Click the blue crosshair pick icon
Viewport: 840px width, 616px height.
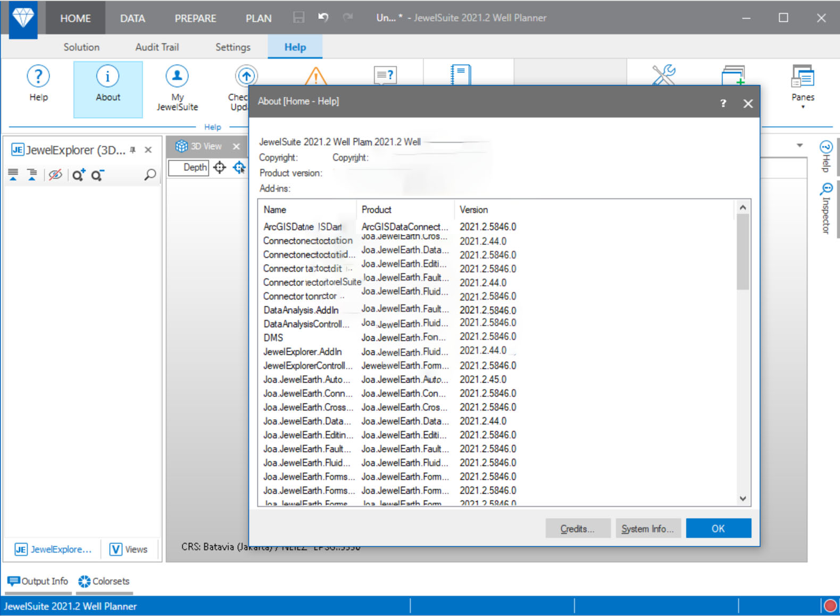(x=239, y=168)
